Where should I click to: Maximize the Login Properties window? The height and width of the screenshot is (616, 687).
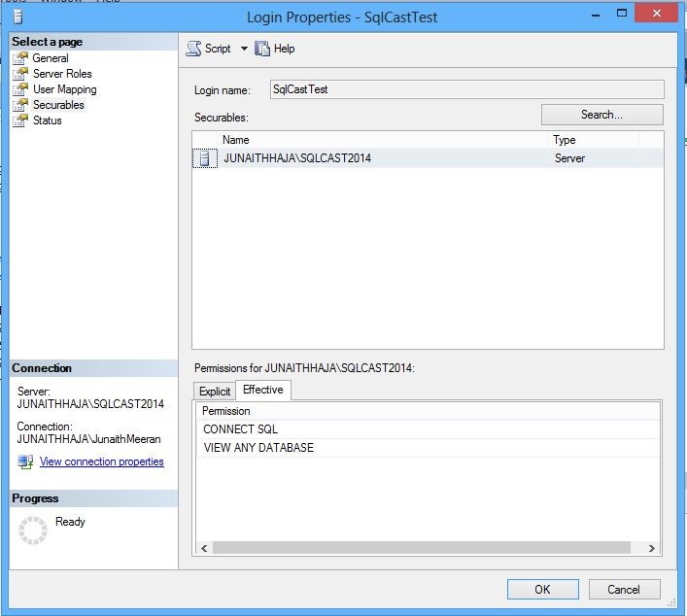coord(622,14)
